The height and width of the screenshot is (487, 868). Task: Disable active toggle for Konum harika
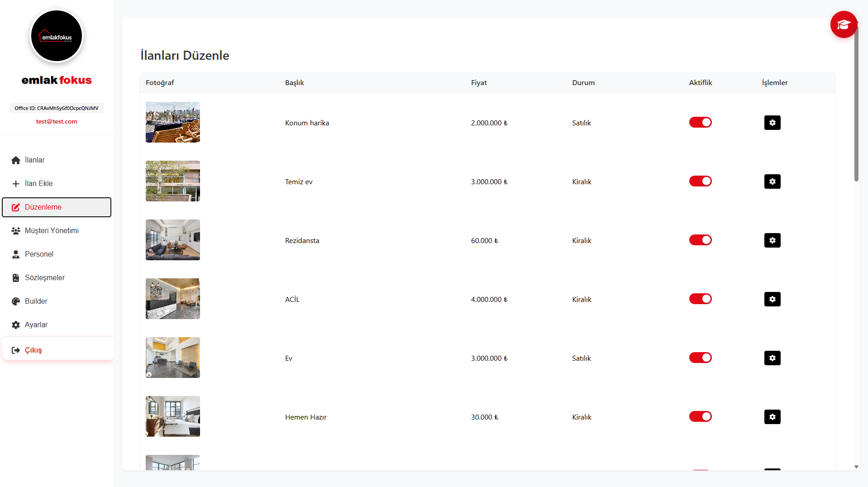700,122
